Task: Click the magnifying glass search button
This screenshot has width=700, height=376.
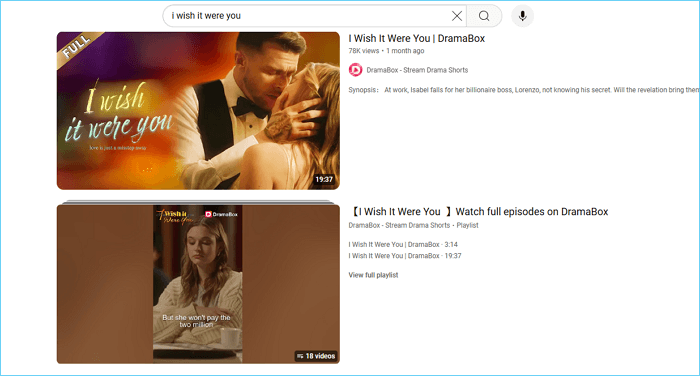Action: point(484,16)
